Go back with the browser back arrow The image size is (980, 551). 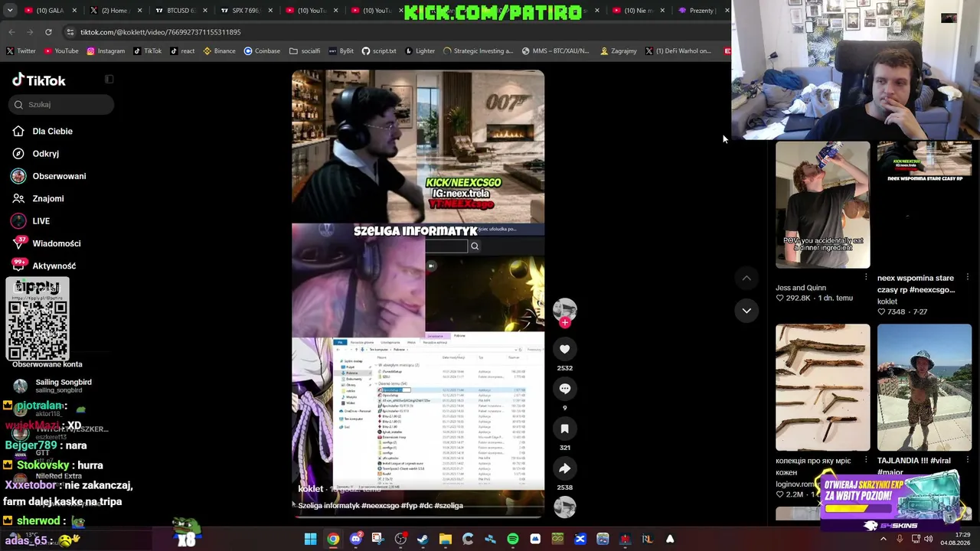coord(11,32)
